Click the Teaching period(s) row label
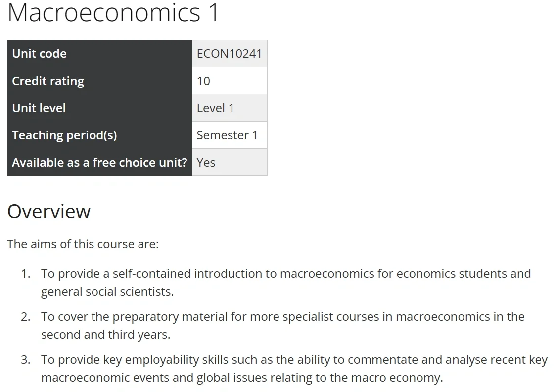The height and width of the screenshot is (392, 557). pos(64,135)
